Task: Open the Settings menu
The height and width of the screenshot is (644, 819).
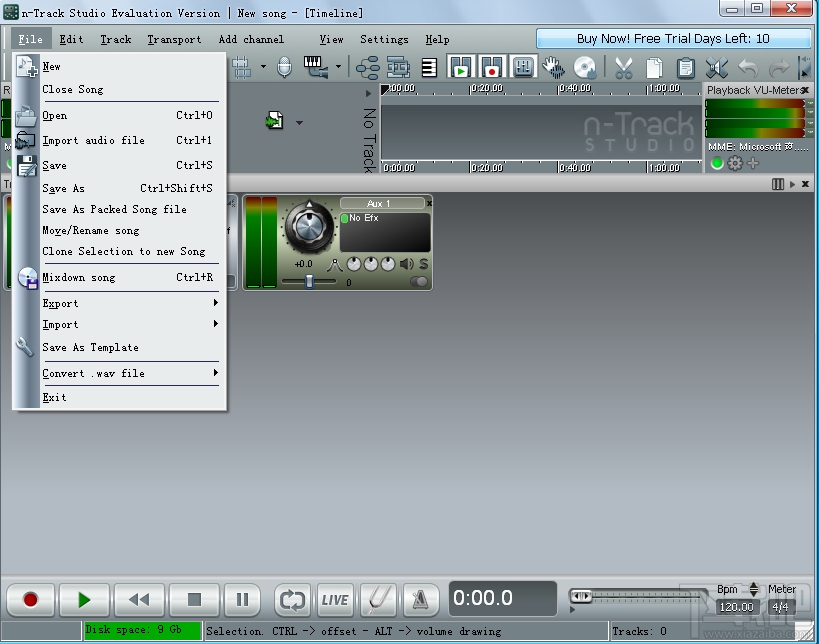Action: coord(384,39)
